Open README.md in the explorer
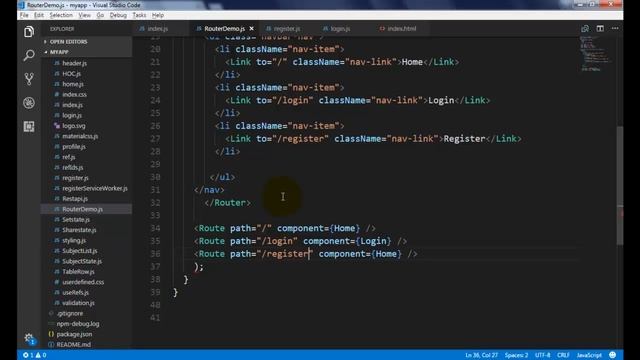Image resolution: width=640 pixels, height=360 pixels. click(73, 344)
